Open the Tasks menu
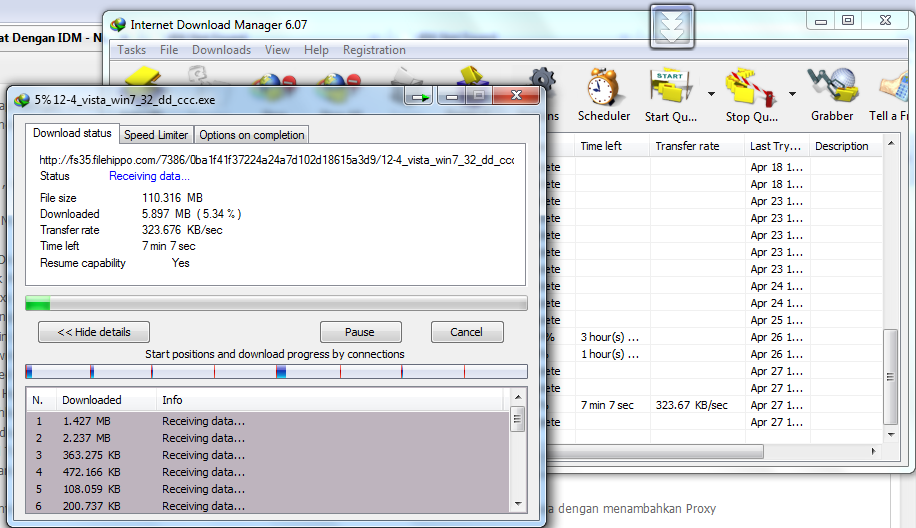 (x=131, y=50)
